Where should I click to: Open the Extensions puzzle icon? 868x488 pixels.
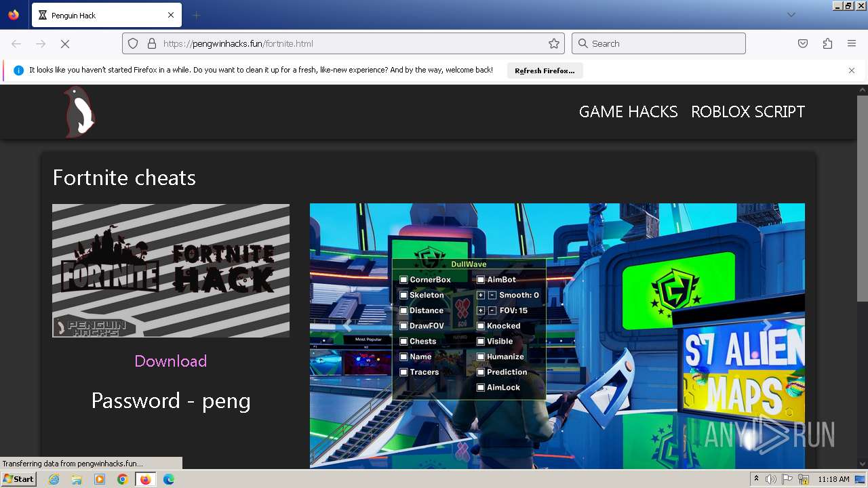coord(827,43)
